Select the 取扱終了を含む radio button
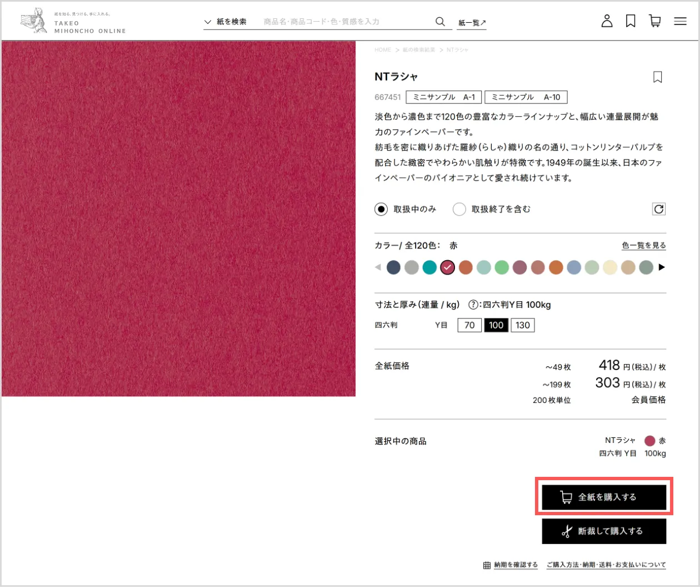Viewport: 700px width, 588px height. point(459,209)
